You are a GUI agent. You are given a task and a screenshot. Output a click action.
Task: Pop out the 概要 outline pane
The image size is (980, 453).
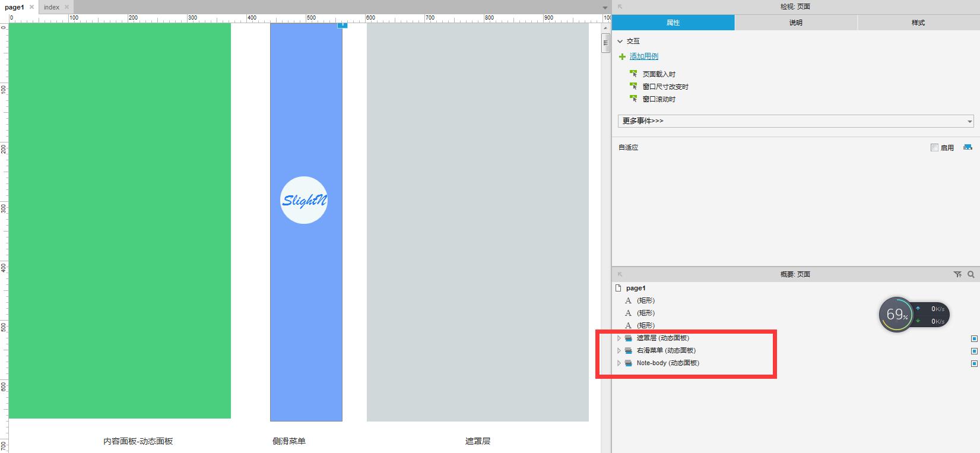(x=620, y=274)
